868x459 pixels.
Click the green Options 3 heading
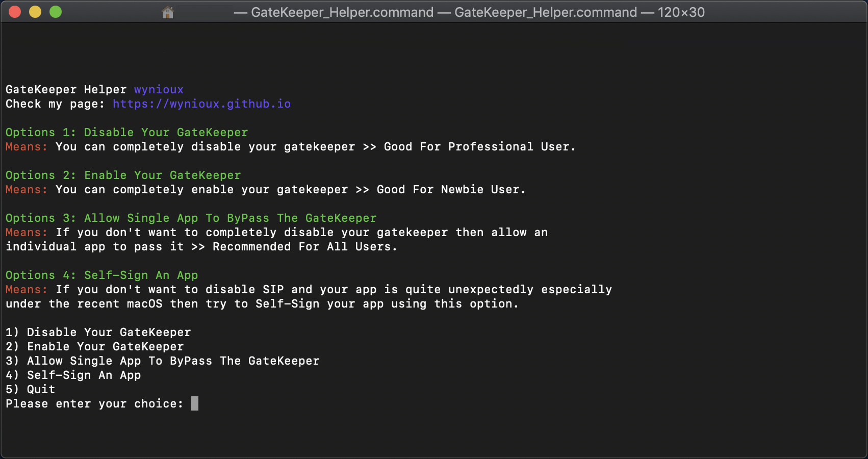[191, 218]
